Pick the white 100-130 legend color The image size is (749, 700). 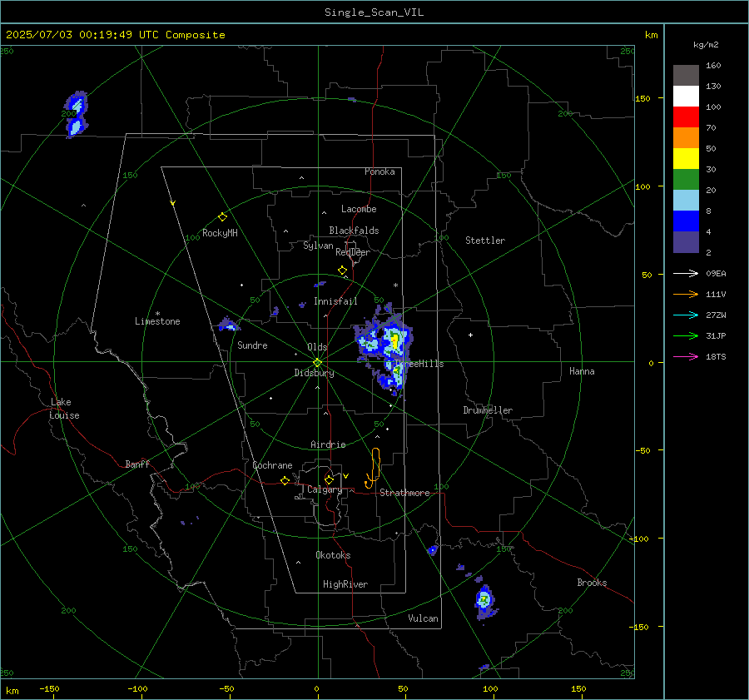click(686, 97)
